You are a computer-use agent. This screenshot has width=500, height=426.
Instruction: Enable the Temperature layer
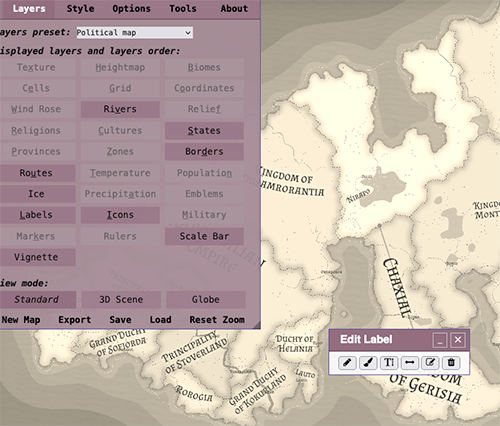(x=120, y=173)
